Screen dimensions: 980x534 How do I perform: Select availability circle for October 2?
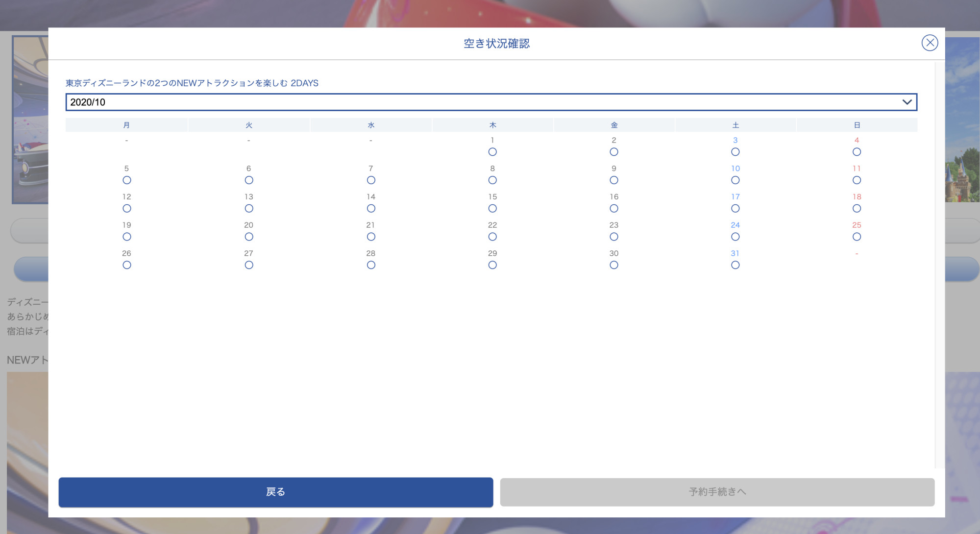614,152
